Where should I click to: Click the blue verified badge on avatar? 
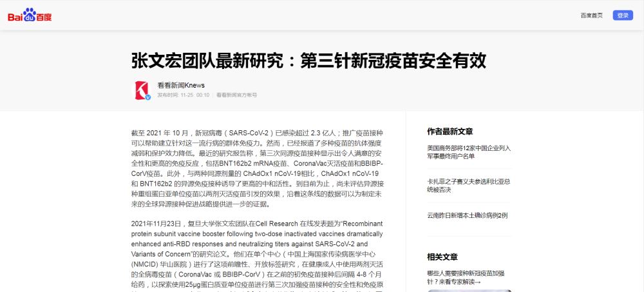148,97
